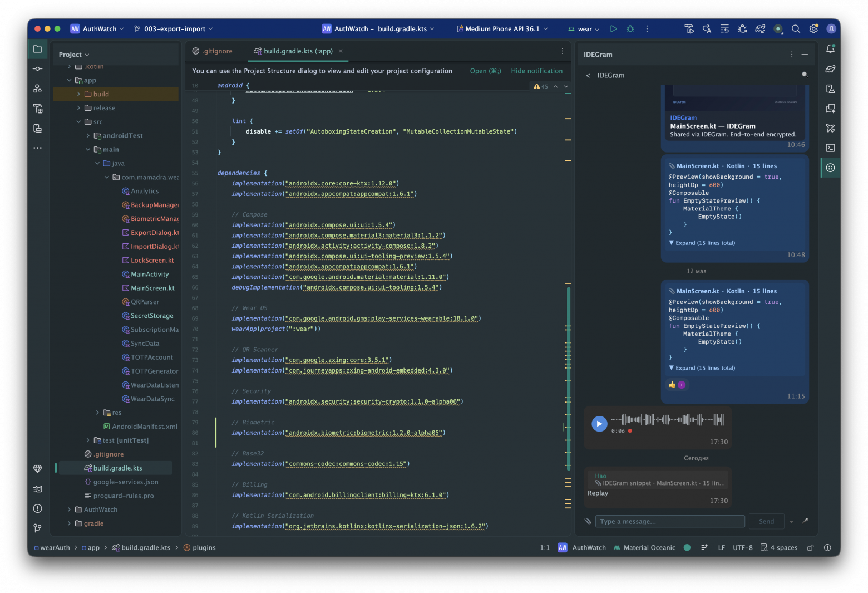Run the wear configuration with the play icon

tap(613, 29)
